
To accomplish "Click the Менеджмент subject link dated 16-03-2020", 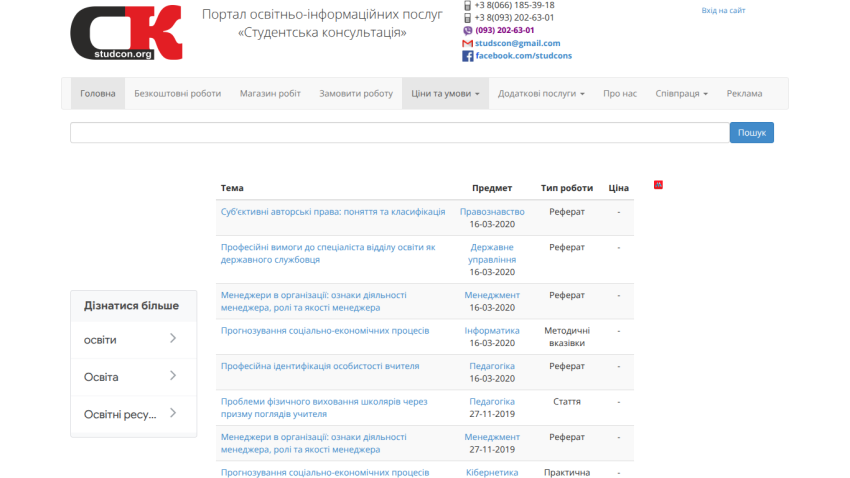I will click(492, 295).
